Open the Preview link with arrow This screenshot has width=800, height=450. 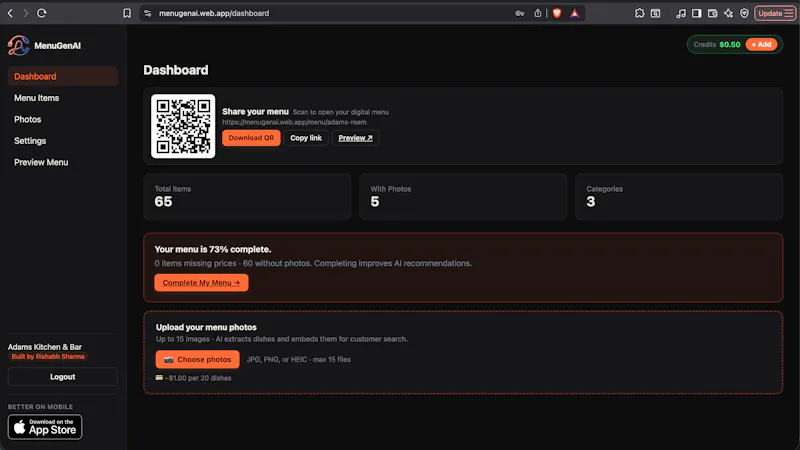pos(355,138)
